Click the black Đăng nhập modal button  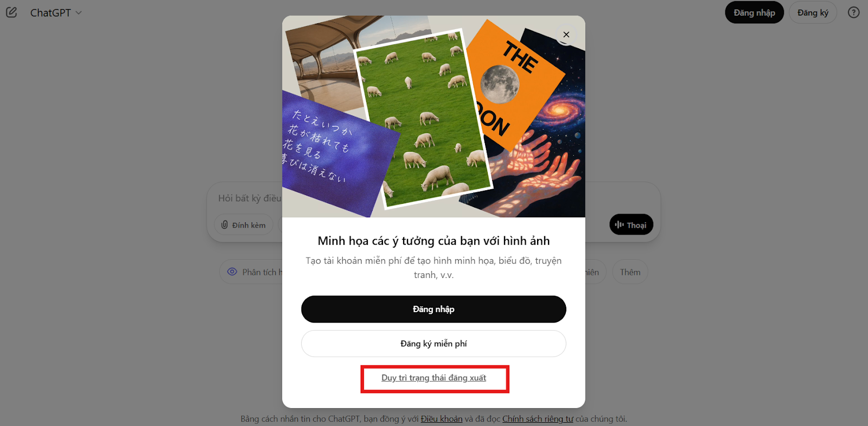coord(433,309)
